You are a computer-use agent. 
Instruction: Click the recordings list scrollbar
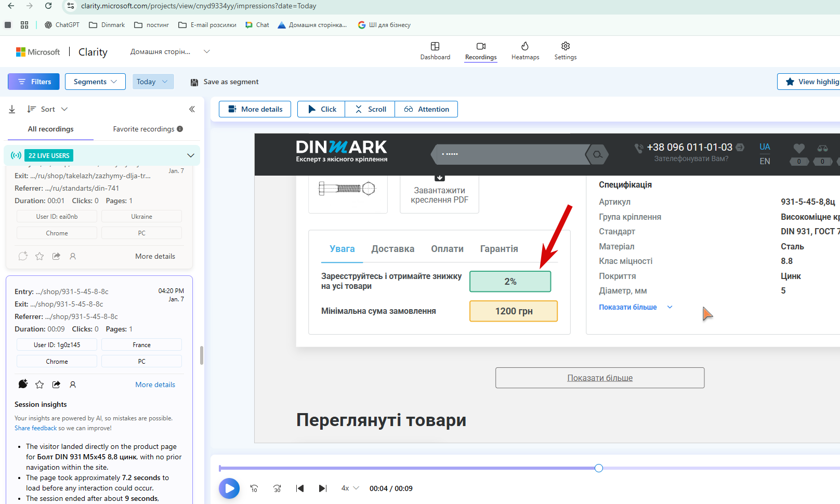[202, 355]
